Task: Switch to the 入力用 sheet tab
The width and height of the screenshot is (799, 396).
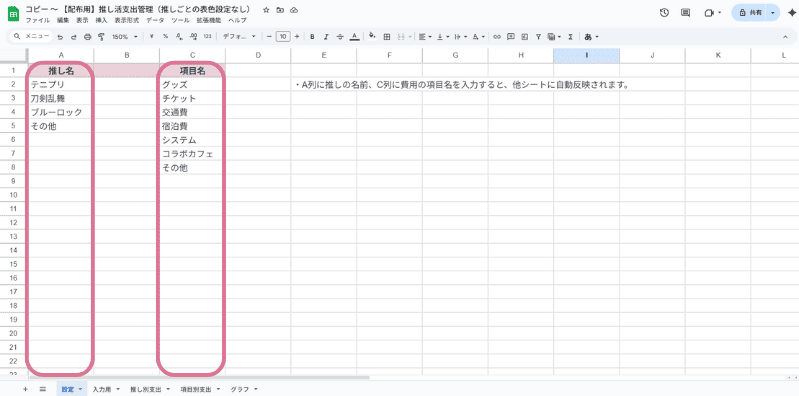Action: point(106,389)
